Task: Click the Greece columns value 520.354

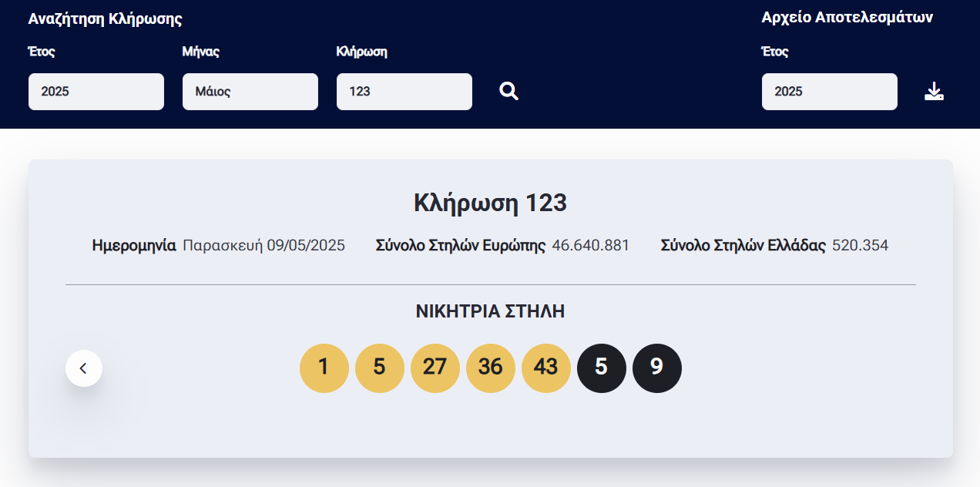Action: pyautogui.click(x=861, y=246)
